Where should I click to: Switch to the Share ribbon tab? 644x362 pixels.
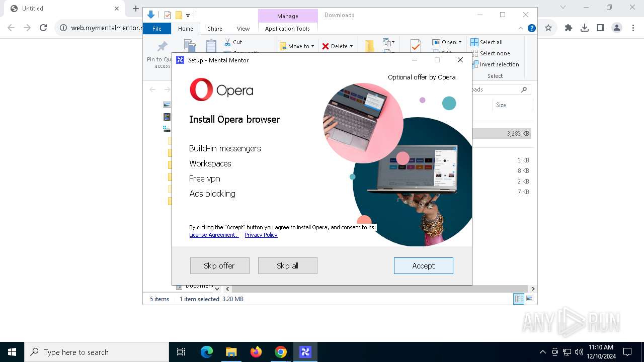[x=215, y=29]
